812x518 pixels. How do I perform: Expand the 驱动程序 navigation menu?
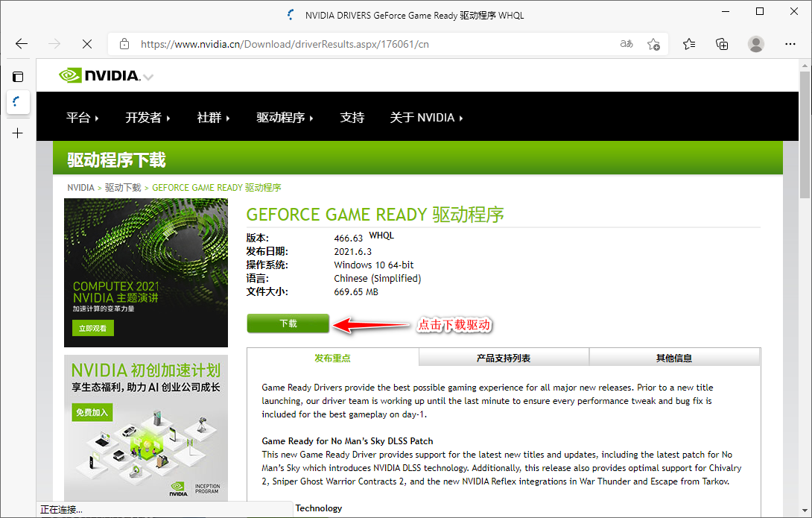285,118
